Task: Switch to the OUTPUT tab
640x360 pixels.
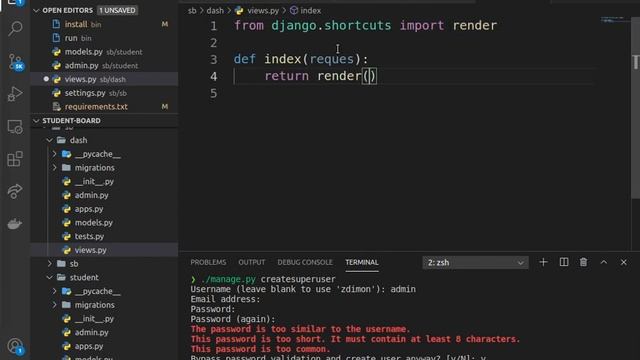Action: (x=252, y=262)
